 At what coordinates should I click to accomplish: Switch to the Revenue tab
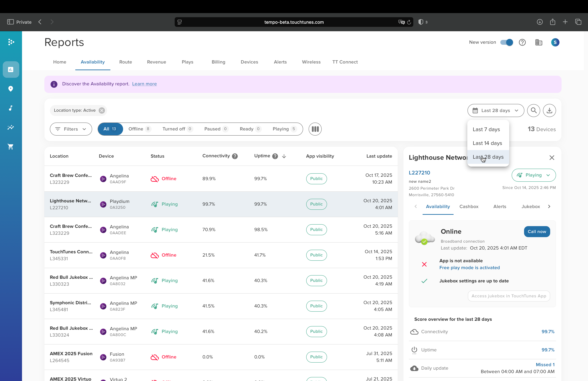[156, 62]
